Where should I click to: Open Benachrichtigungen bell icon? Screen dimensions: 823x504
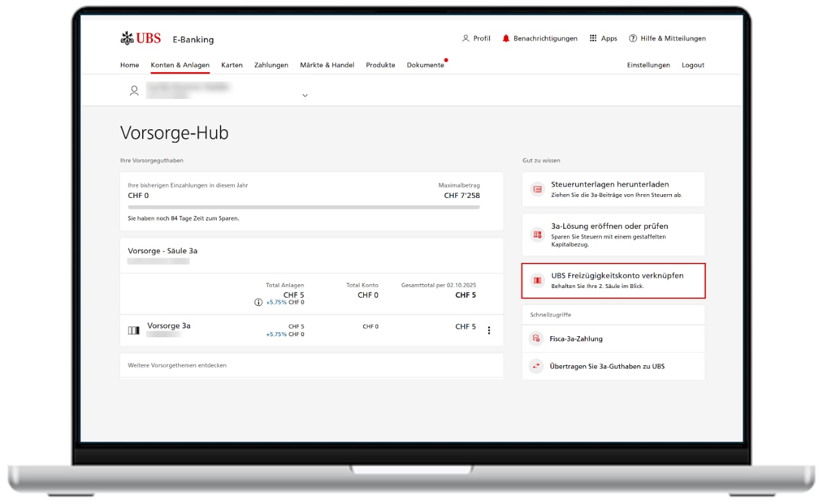[506, 39]
